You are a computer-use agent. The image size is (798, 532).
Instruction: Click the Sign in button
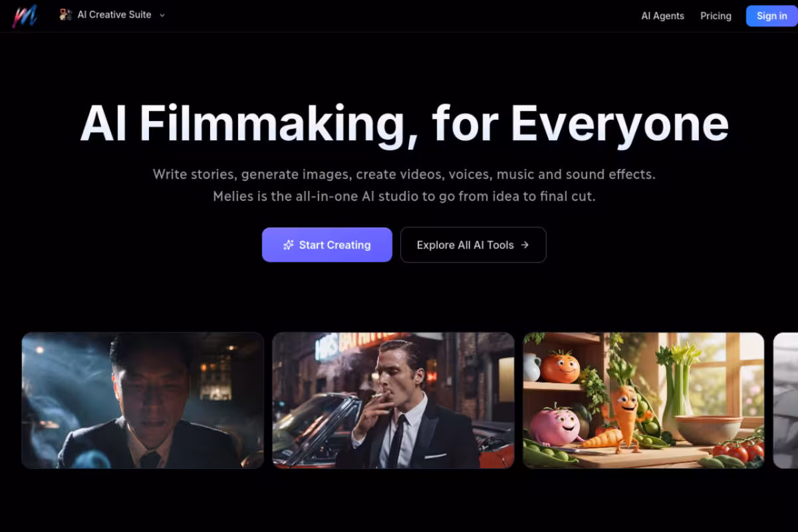pos(771,16)
